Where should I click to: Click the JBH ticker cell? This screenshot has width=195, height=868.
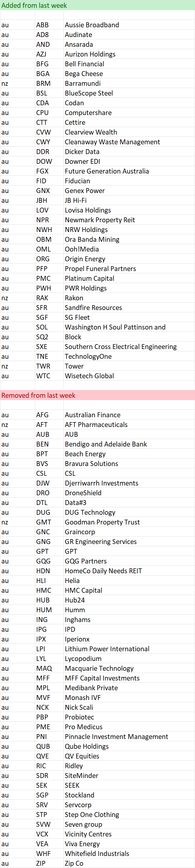click(49, 201)
